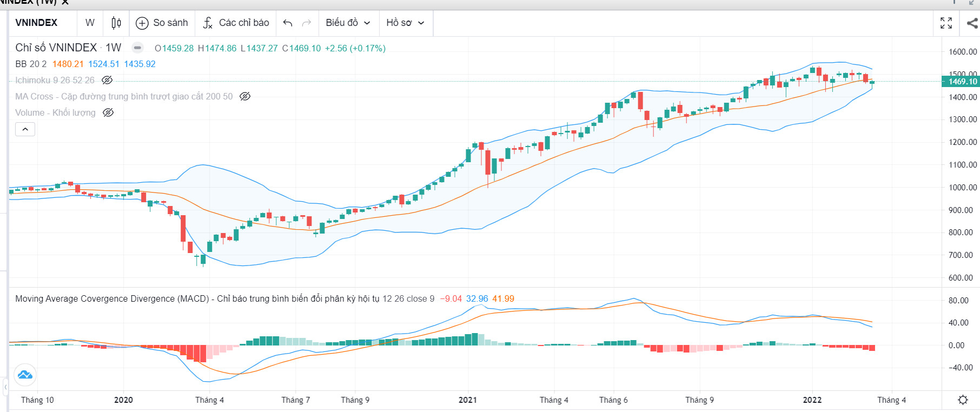980x412 pixels.
Task: Redo the chart action
Action: point(307,23)
